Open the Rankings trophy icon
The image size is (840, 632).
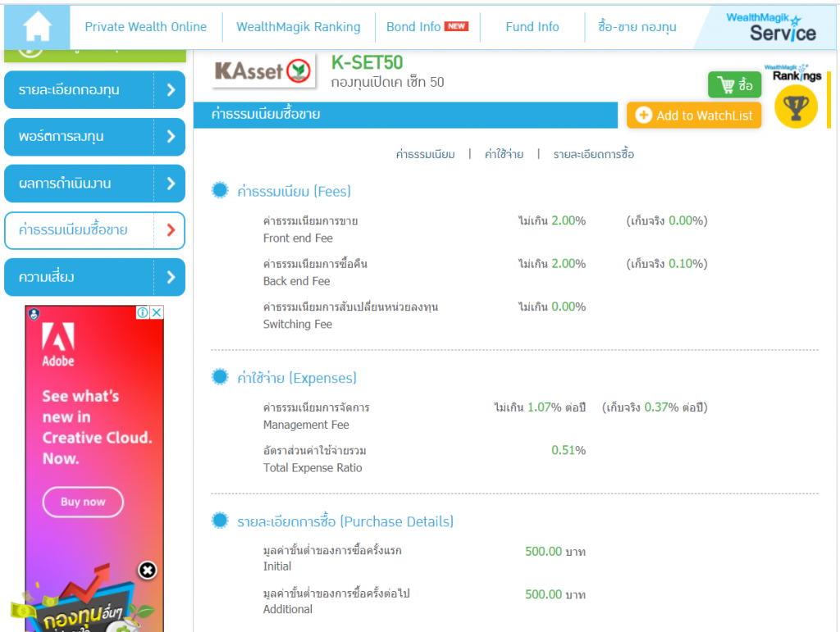click(x=796, y=107)
